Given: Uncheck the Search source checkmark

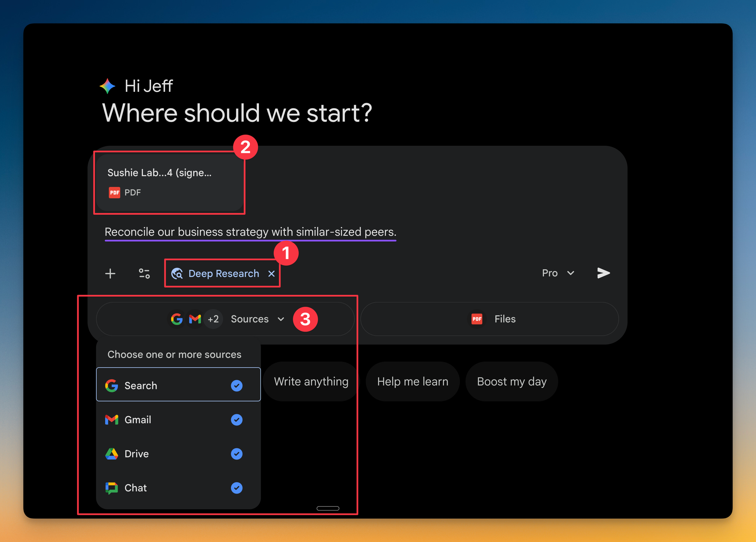Looking at the screenshot, I should click(237, 386).
